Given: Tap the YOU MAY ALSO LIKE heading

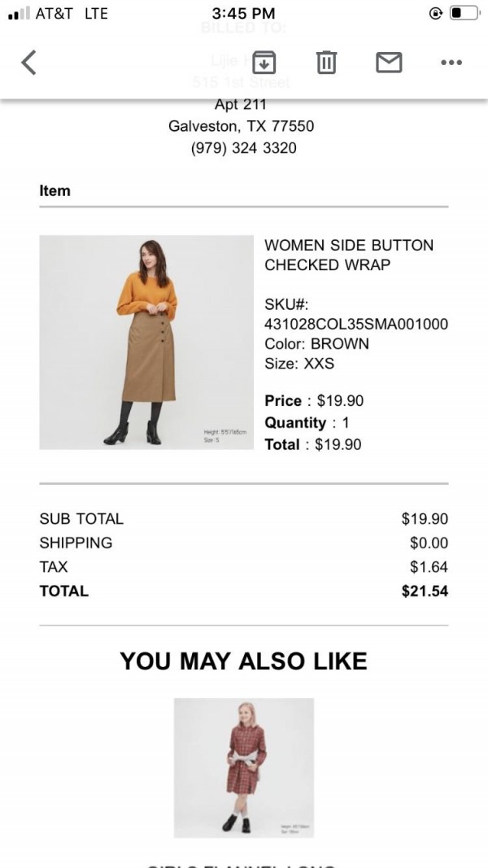Looking at the screenshot, I should coord(243,661).
